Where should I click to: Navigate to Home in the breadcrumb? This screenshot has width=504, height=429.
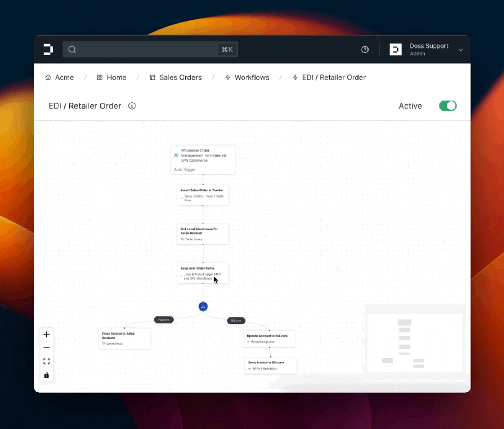111,77
